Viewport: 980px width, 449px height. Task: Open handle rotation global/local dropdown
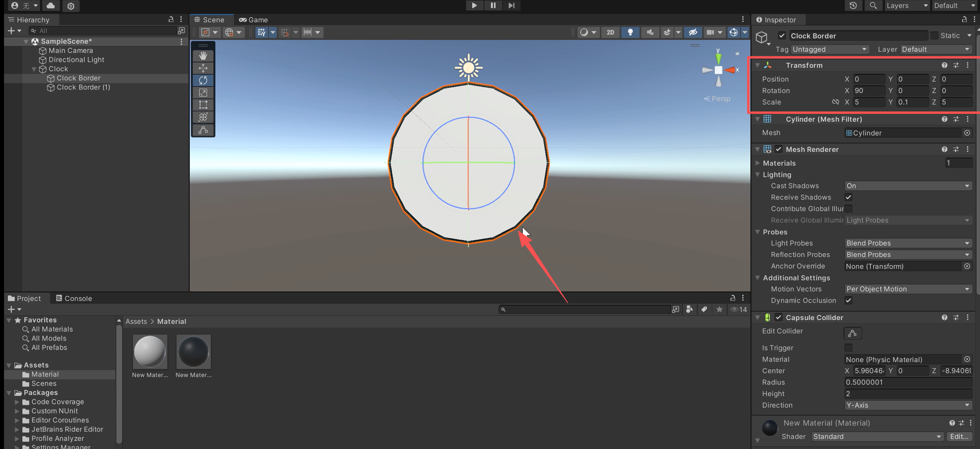click(x=233, y=32)
